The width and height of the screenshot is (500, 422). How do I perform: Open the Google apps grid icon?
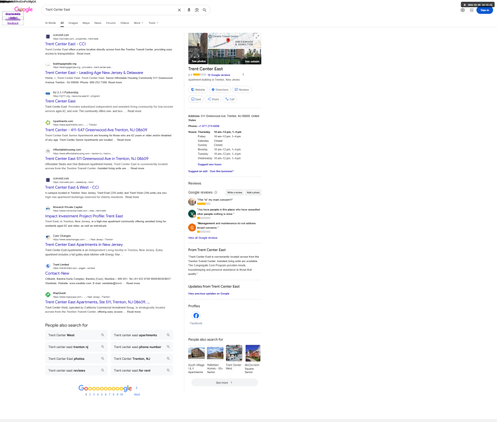(471, 10)
